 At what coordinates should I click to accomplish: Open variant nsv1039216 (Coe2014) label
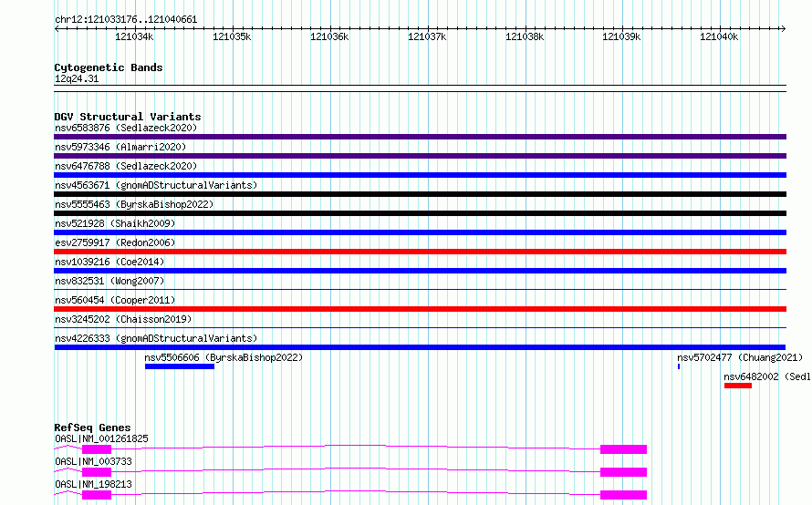109,262
